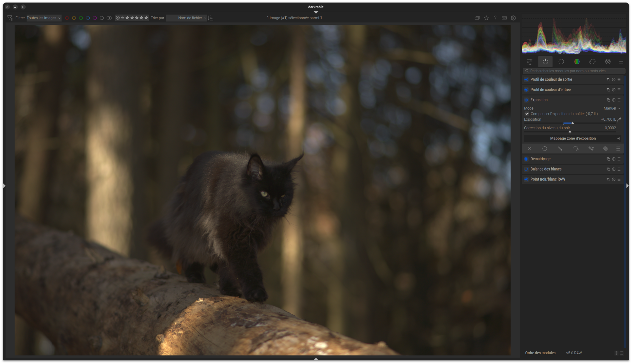
Task: Open presets menu for Balance des blancs
Action: tap(619, 169)
